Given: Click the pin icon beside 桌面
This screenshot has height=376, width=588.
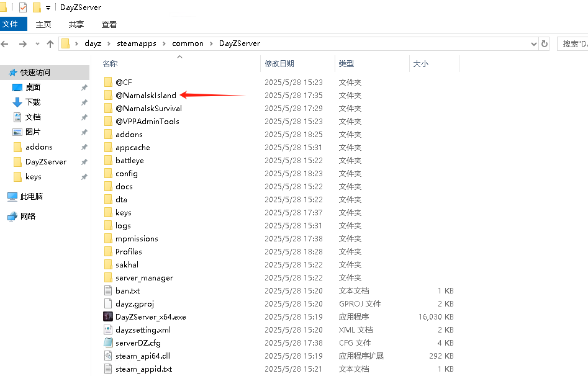Looking at the screenshot, I should pos(84,87).
